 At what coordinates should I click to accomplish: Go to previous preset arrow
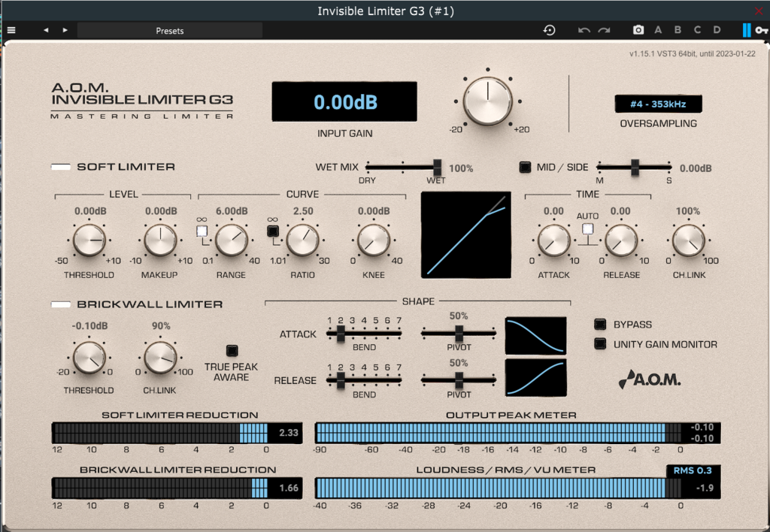click(x=46, y=30)
